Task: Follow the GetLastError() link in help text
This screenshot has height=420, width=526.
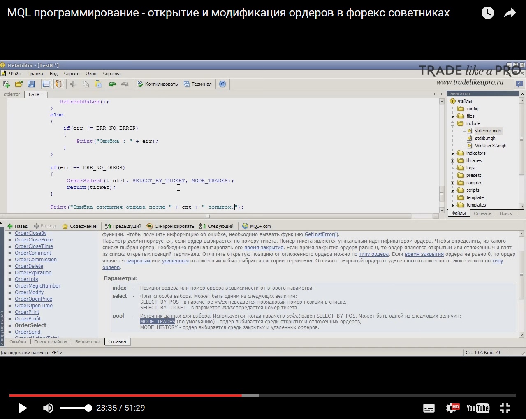Action: point(322,234)
